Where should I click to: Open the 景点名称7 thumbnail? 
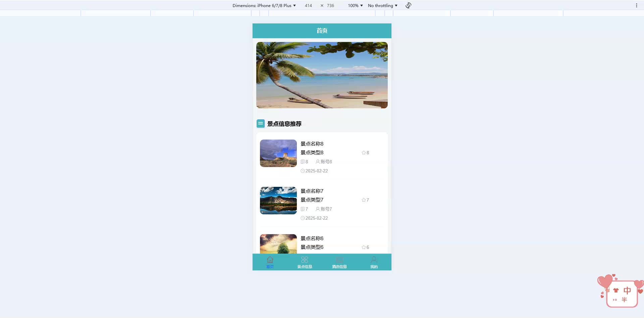[278, 201]
